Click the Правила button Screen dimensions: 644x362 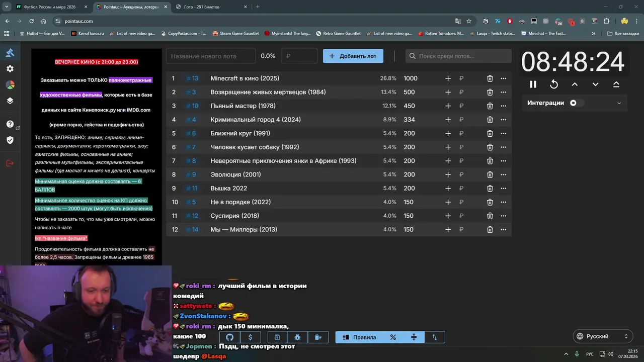point(359,337)
